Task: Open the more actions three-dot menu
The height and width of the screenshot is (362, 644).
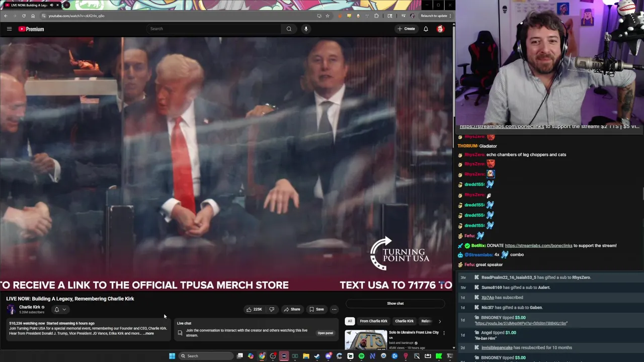Action: point(334,309)
